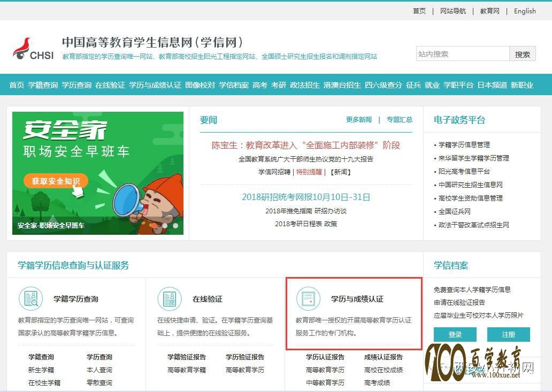This screenshot has height=392, width=552.
Task: Open 学历认证报告 link
Action: coord(325,357)
